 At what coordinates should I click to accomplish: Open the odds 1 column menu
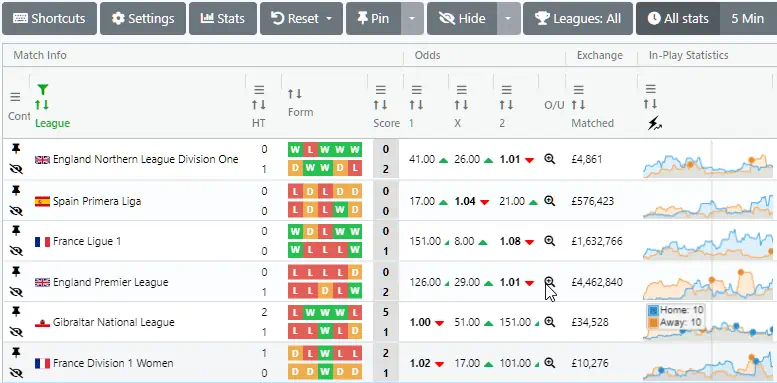point(417,90)
